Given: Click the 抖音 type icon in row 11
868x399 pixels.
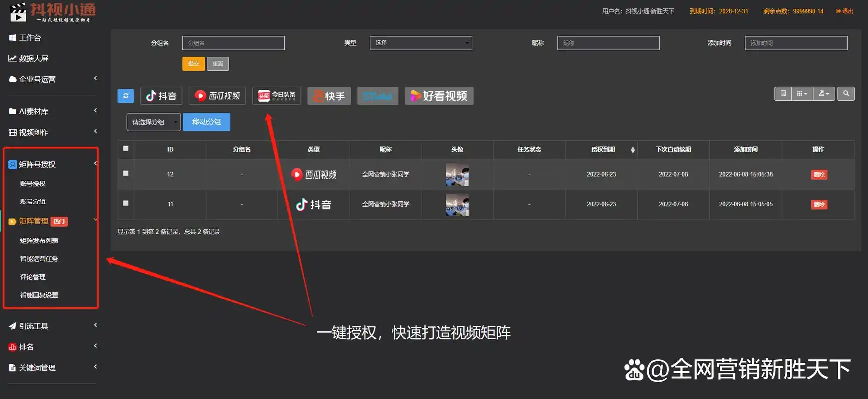Looking at the screenshot, I should pos(314,205).
